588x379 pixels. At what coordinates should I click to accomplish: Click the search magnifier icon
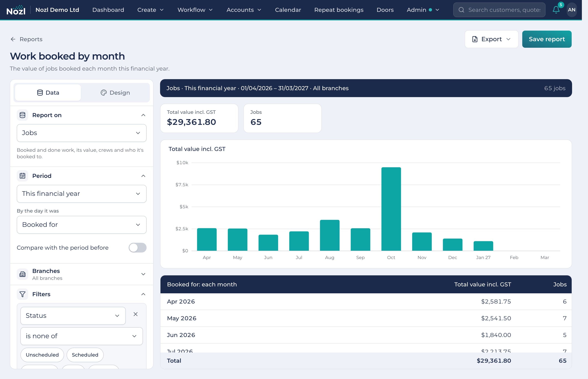coord(461,10)
